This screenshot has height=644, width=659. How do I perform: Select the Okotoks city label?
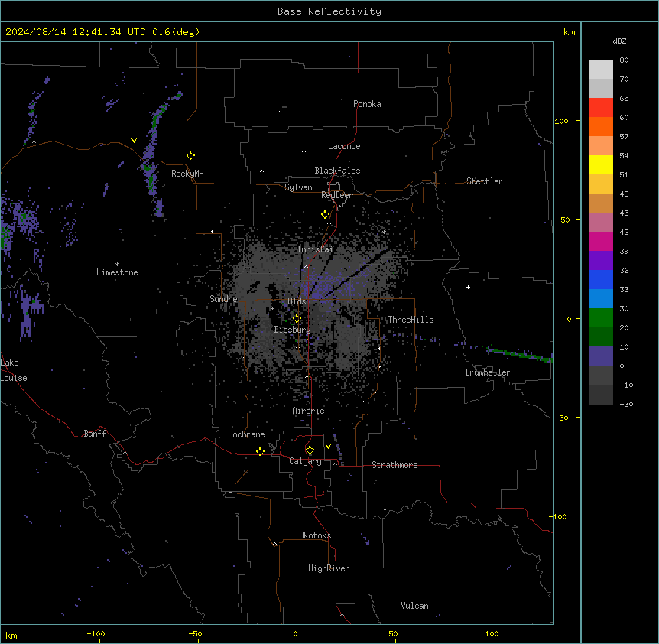click(x=315, y=535)
